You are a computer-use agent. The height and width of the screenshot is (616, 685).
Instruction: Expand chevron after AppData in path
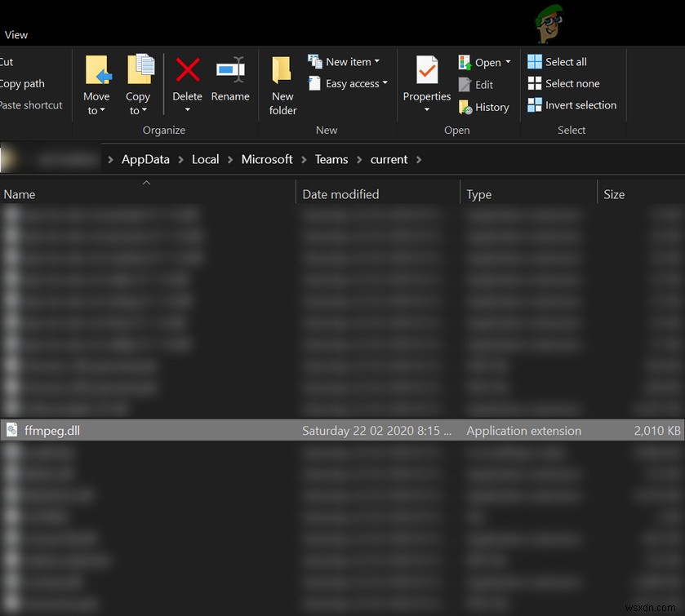tap(181, 160)
